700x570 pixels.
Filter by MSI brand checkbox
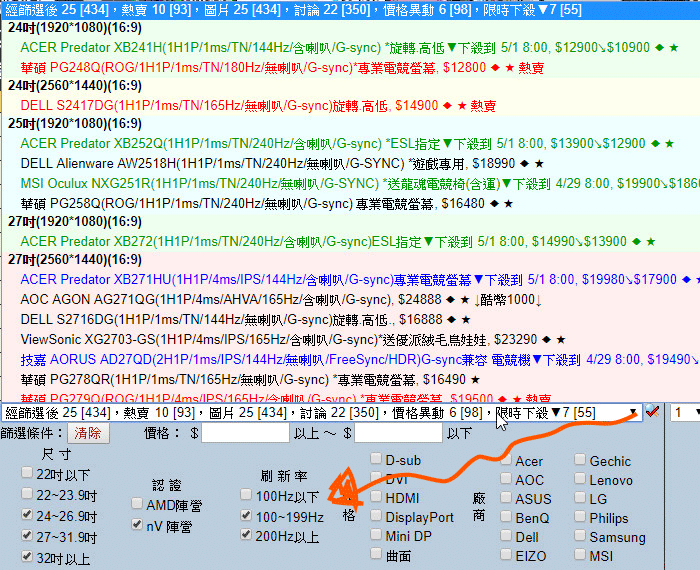pyautogui.click(x=580, y=554)
